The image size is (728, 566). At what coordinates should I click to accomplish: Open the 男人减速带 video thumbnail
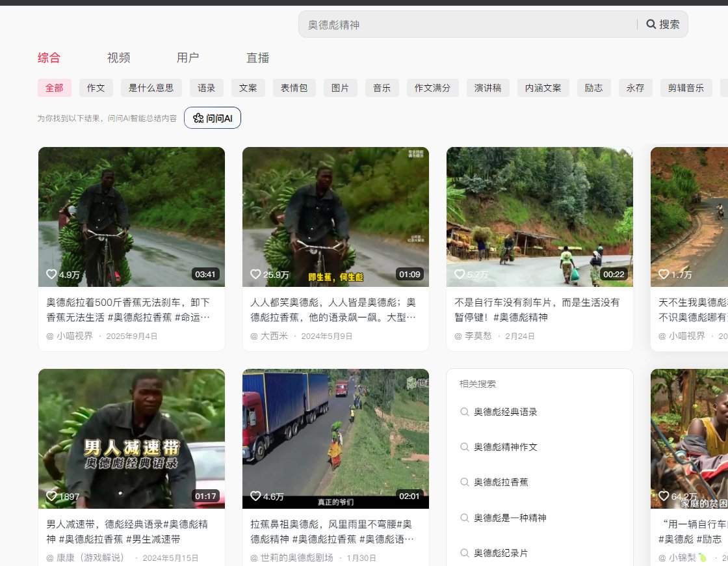click(131, 438)
